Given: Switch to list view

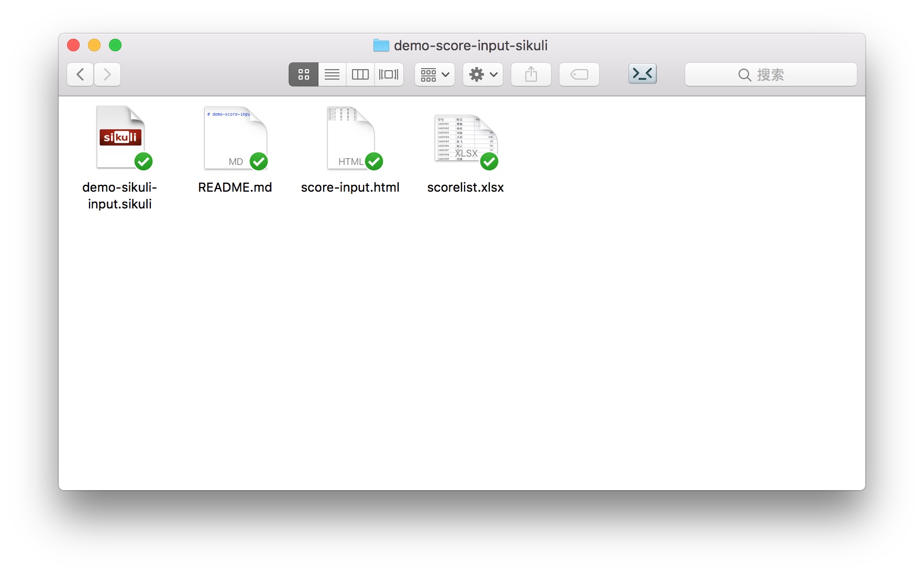Looking at the screenshot, I should [x=332, y=74].
